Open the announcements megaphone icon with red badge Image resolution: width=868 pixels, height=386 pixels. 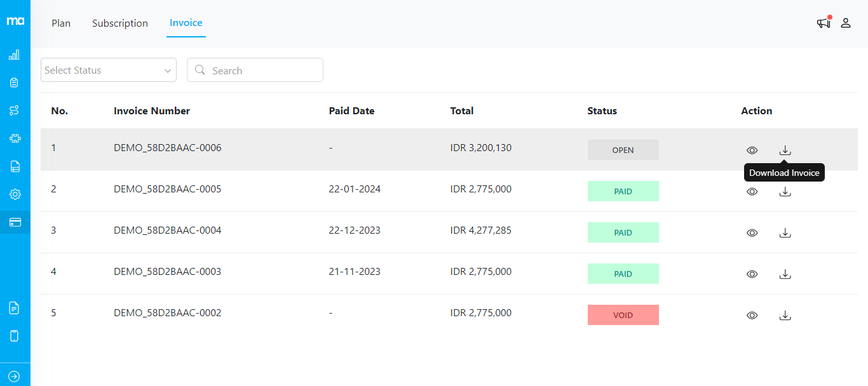pyautogui.click(x=823, y=22)
